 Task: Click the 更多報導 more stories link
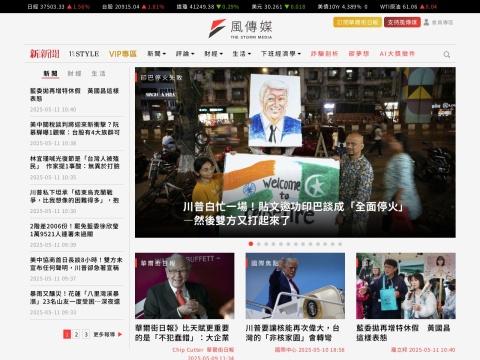tap(108, 334)
